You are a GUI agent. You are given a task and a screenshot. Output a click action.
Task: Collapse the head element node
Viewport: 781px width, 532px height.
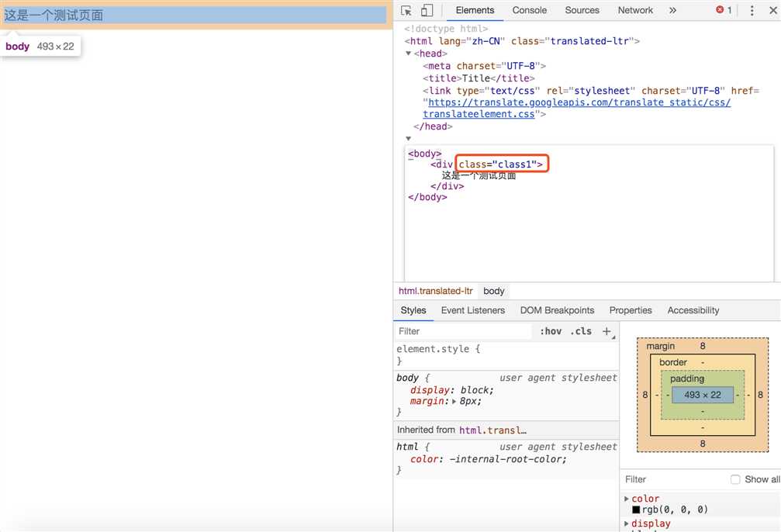coord(409,54)
